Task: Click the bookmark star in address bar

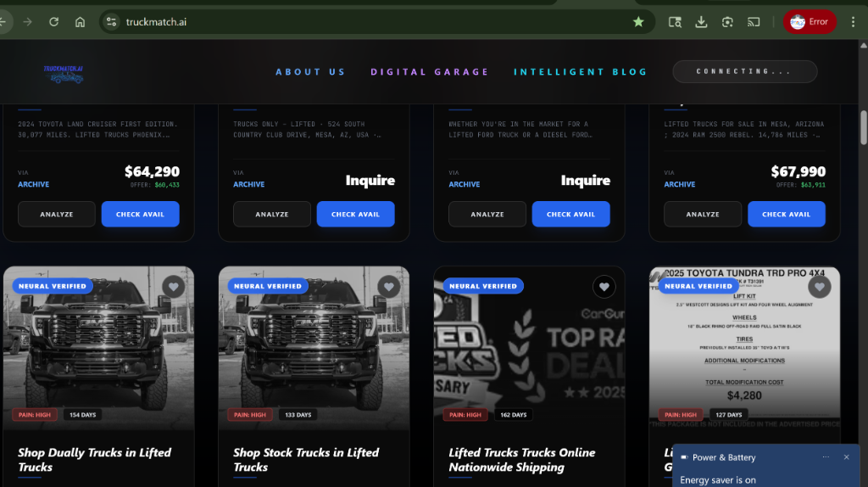Action: click(x=638, y=22)
